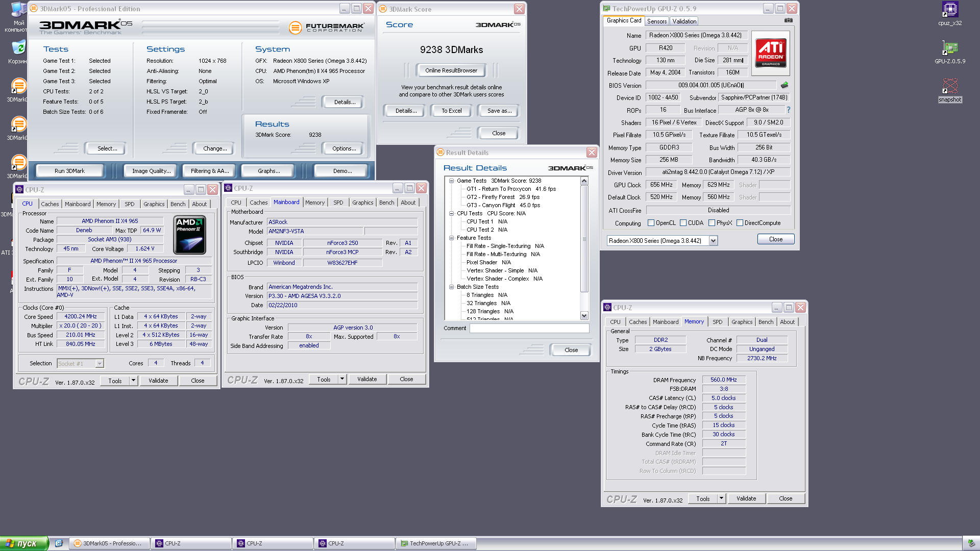Click the CPU-Z Memory window title icon
This screenshot has height=551, width=980.
607,307
